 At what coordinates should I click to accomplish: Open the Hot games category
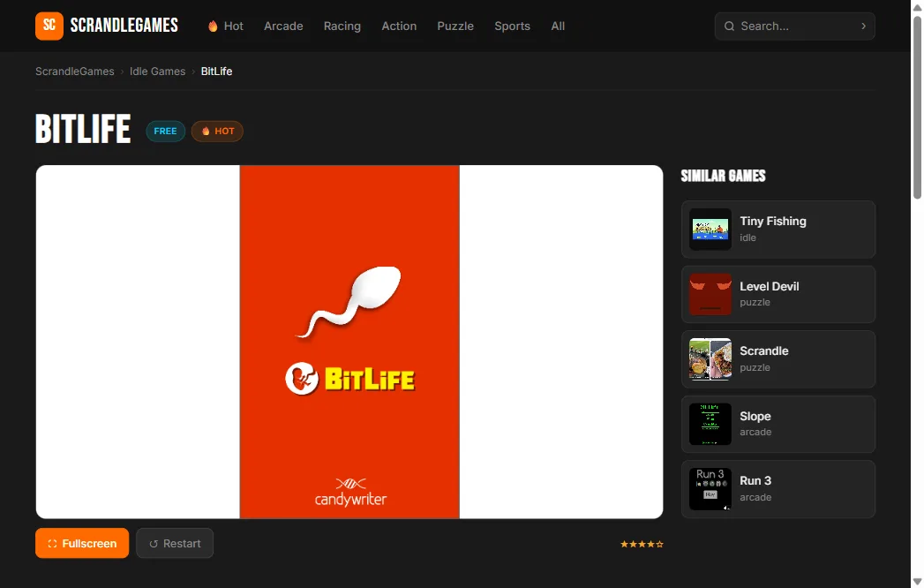click(x=226, y=26)
